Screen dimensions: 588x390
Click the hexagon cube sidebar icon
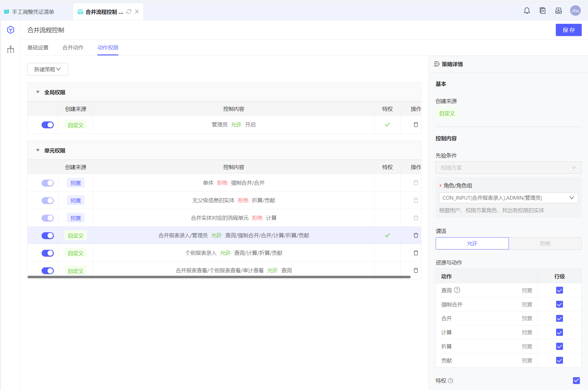(11, 30)
